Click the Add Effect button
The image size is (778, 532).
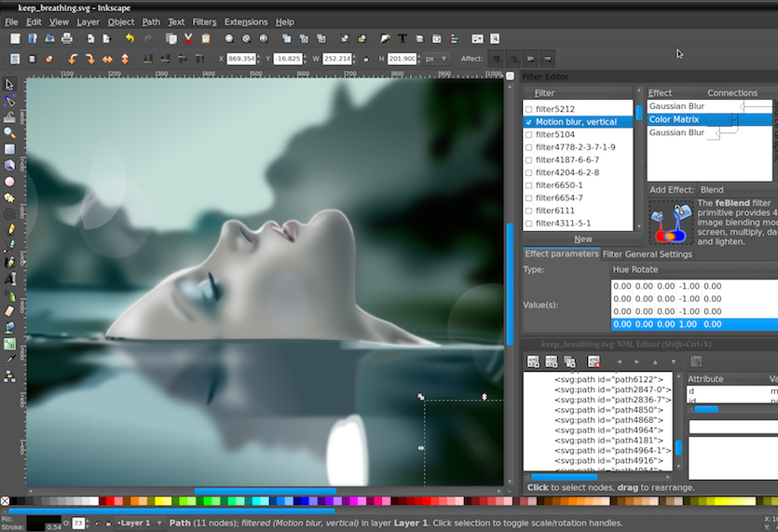pyautogui.click(x=672, y=190)
